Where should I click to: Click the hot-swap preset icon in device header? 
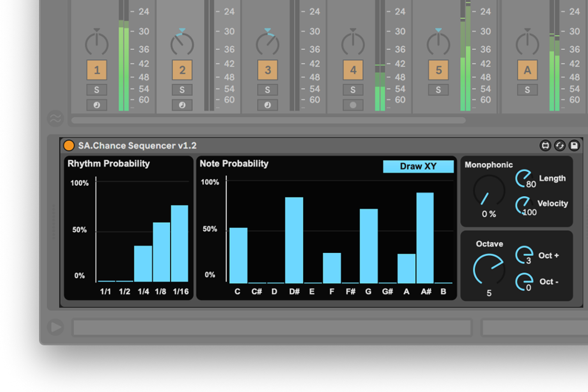coord(560,145)
